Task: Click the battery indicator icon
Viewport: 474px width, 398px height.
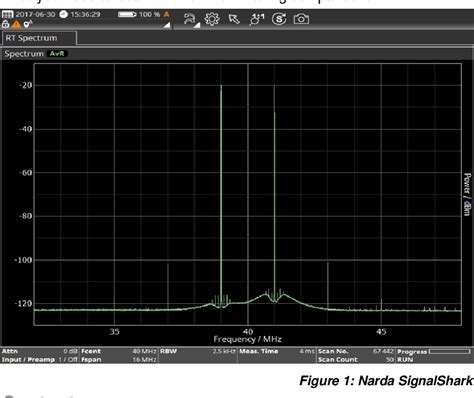Action: (x=127, y=14)
